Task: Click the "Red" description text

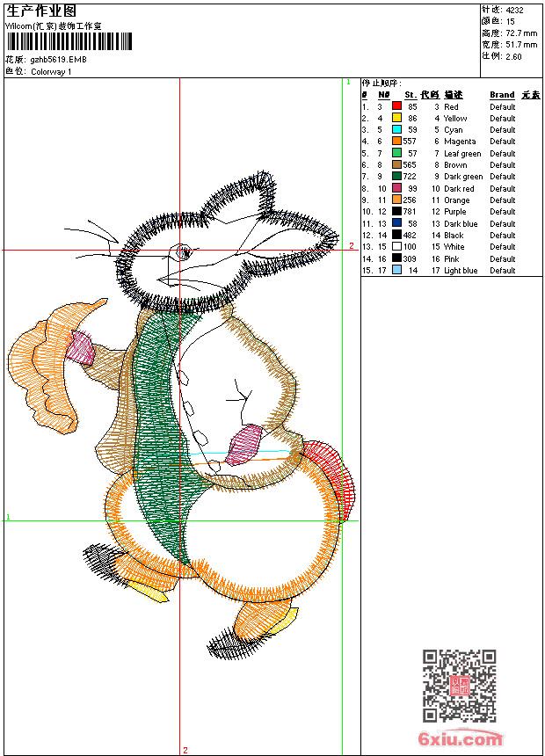Action: [451, 106]
